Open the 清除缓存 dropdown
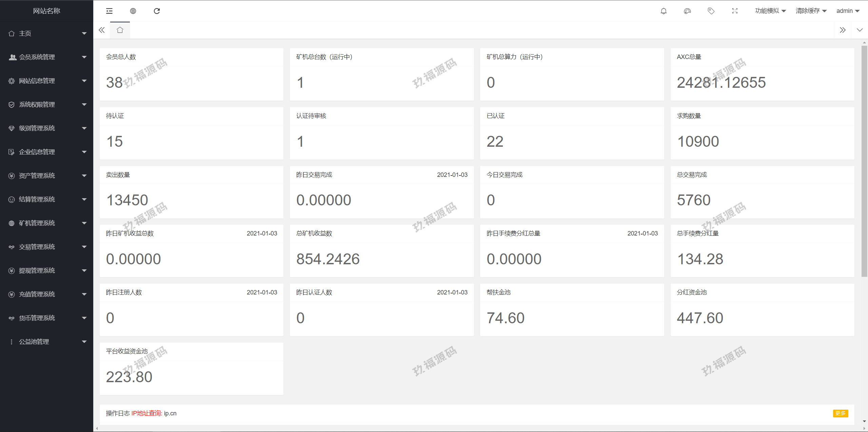Viewport: 868px width, 432px height. pos(811,11)
